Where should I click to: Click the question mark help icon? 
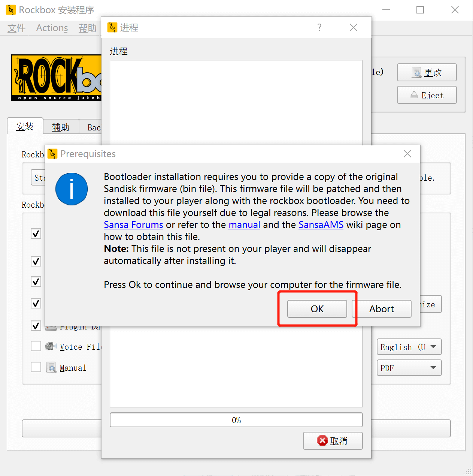(x=319, y=27)
